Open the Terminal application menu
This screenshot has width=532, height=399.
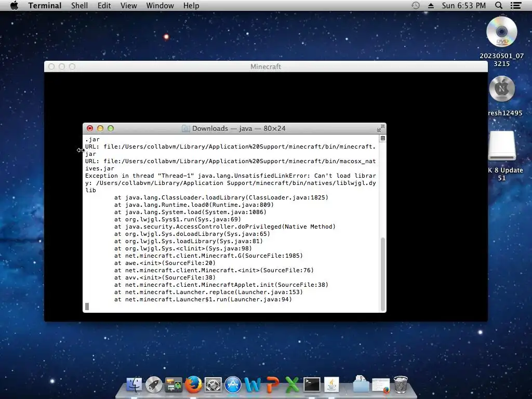coord(45,5)
